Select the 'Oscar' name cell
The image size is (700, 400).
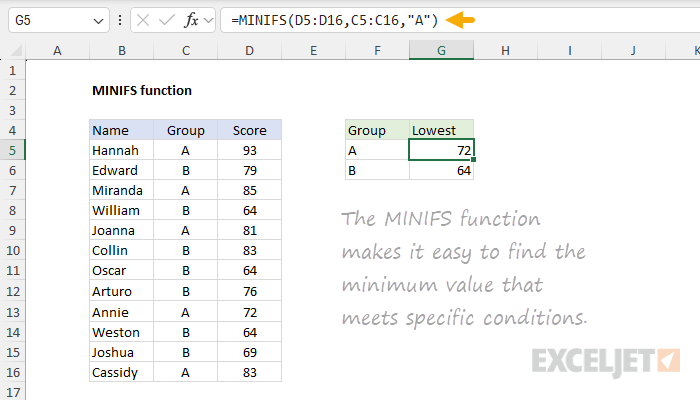click(x=121, y=271)
